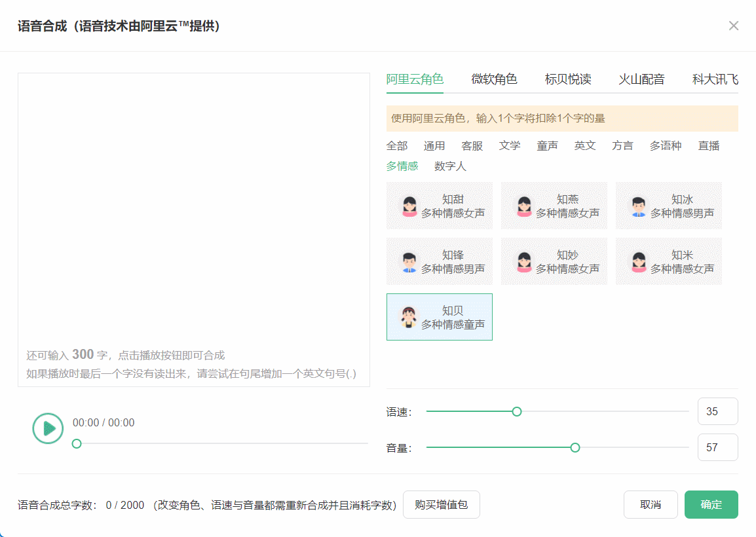
Task: Click the 00:00 / 00:00 time display
Action: (104, 423)
